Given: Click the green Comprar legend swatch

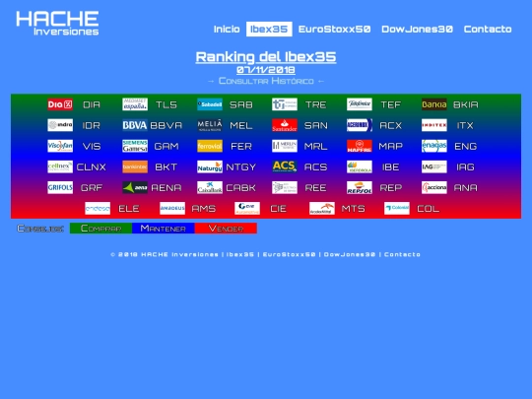Looking at the screenshot, I should (100, 229).
